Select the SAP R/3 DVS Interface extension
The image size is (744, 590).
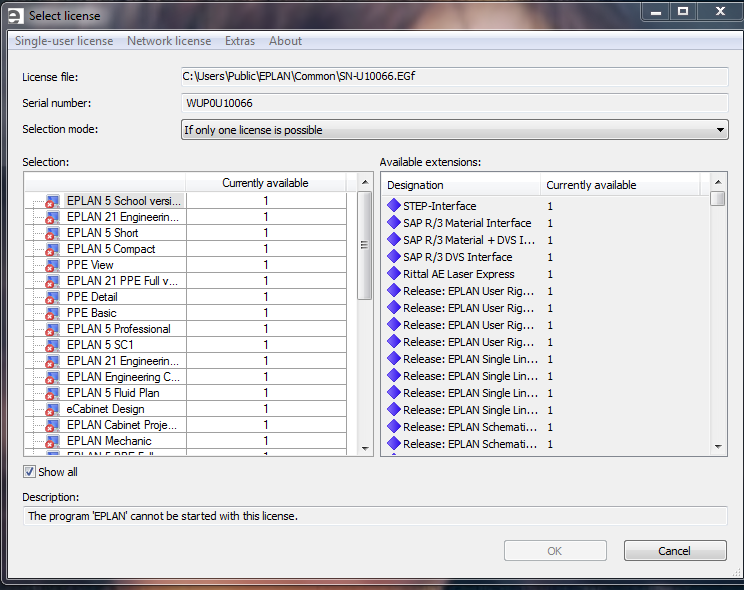click(x=546, y=257)
